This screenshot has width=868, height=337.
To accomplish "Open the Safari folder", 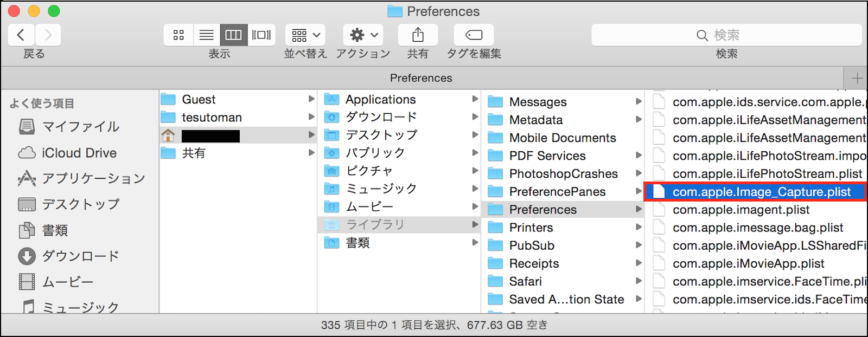I will tap(525, 281).
